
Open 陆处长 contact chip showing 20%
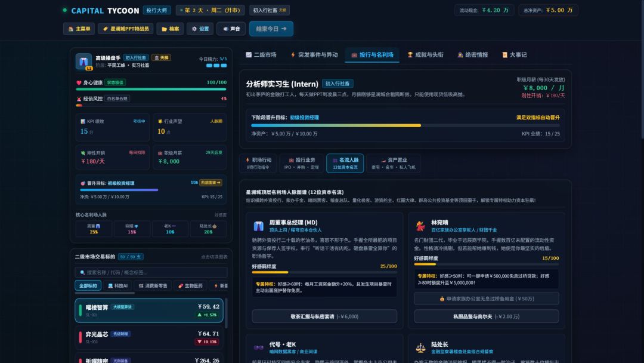coord(208,229)
